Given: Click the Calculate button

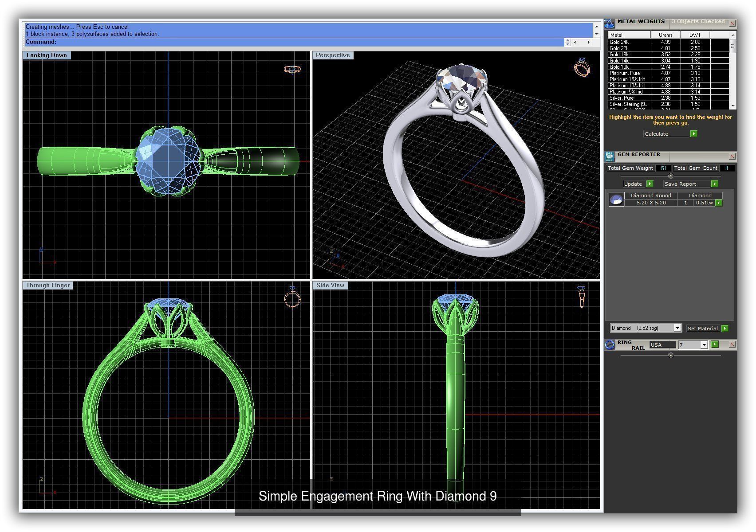Looking at the screenshot, I should click(x=667, y=133).
